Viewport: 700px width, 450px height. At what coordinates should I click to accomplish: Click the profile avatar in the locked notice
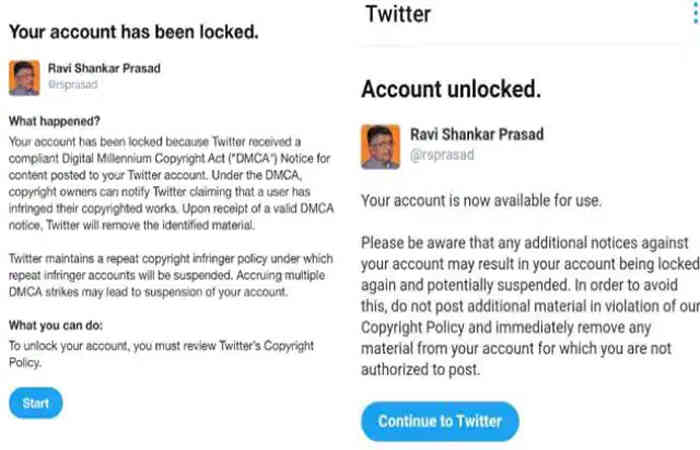pos(24,77)
